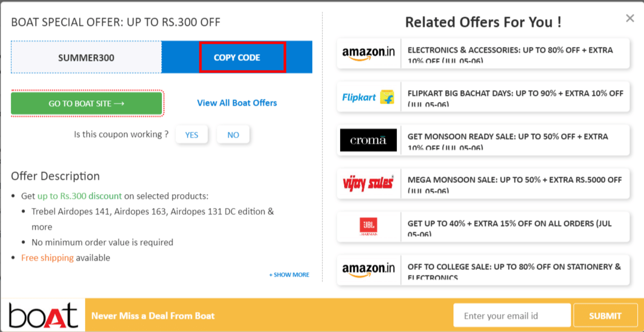Click GO TO BOAT SITE
Viewport: 644px width, 332px height.
coord(86,103)
